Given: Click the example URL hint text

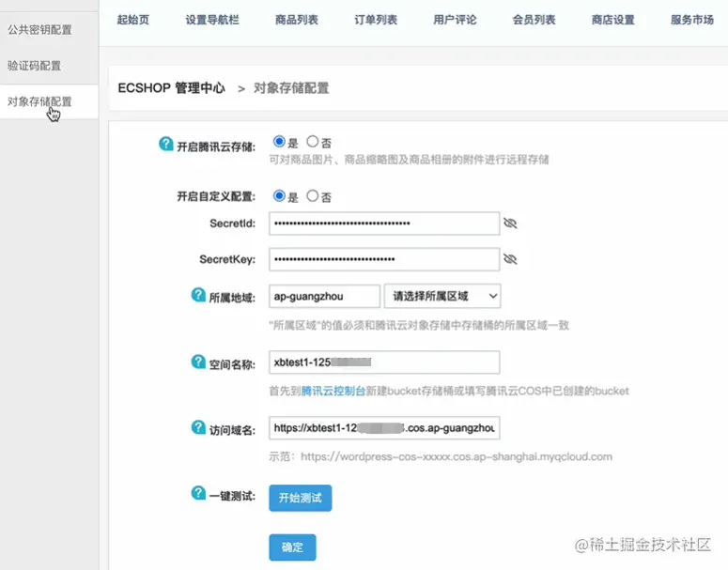Looking at the screenshot, I should tap(441, 456).
